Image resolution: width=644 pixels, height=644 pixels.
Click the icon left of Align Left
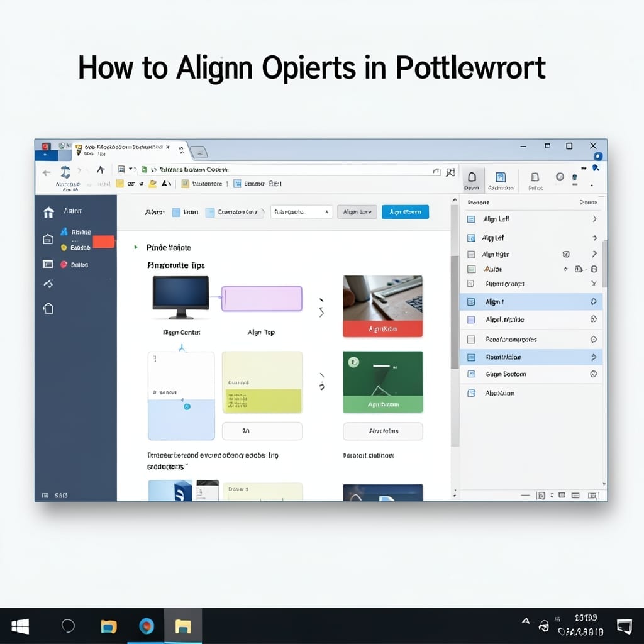coord(471,219)
